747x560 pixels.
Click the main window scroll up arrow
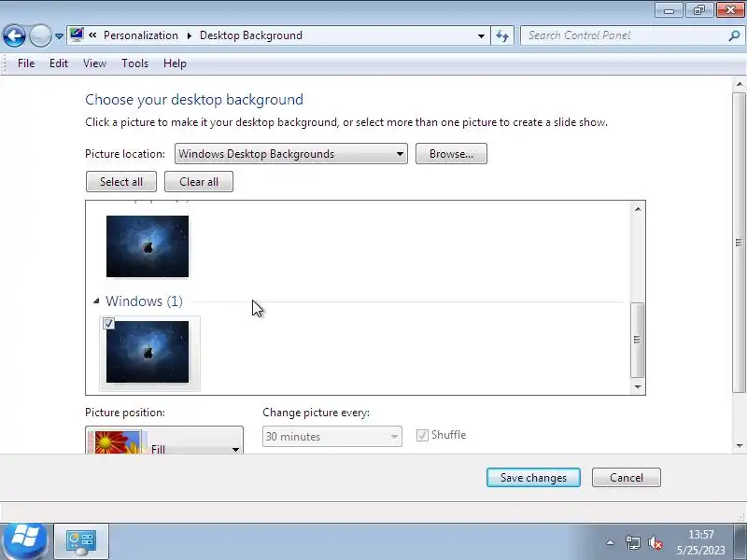tap(739, 84)
